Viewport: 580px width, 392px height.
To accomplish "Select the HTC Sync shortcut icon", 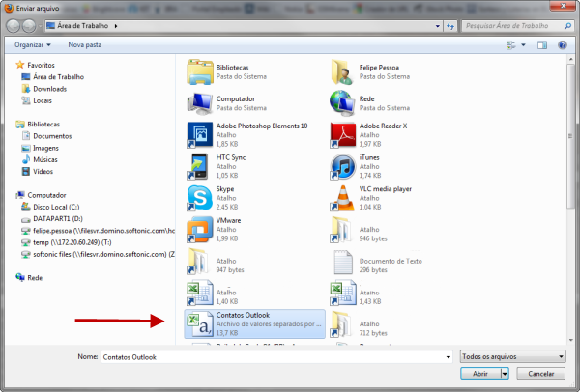I will click(x=200, y=166).
